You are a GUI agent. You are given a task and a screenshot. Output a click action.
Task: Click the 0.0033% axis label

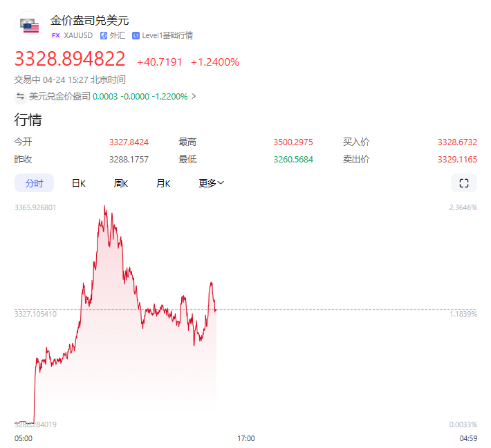click(463, 424)
